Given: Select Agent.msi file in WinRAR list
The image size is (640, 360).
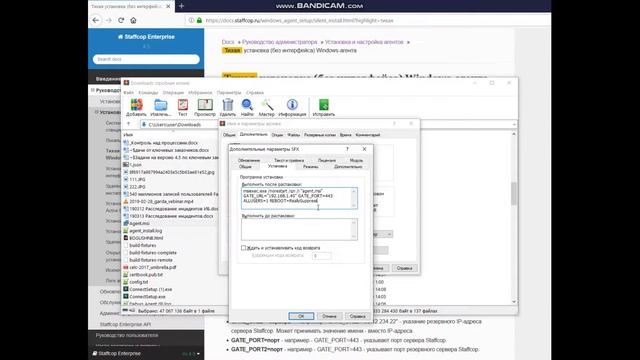Looking at the screenshot, I should [139, 223].
